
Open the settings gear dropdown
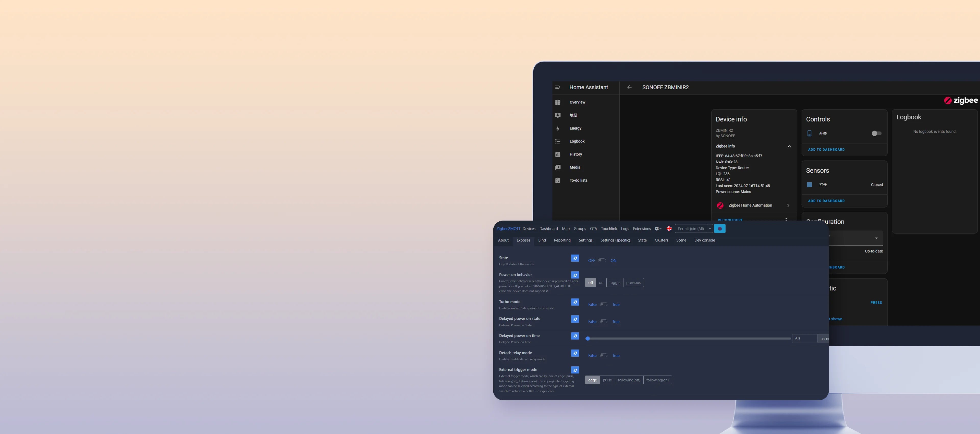658,229
